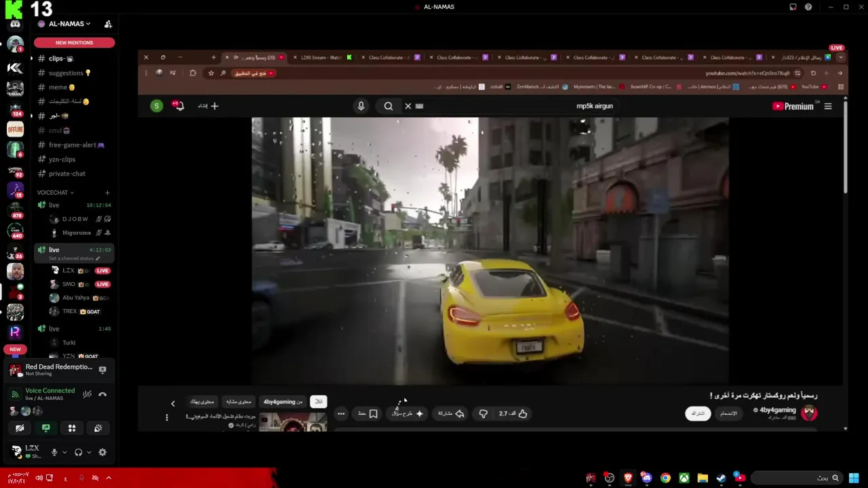Select the 'من 4by4gaming' filter chip

pos(283,402)
